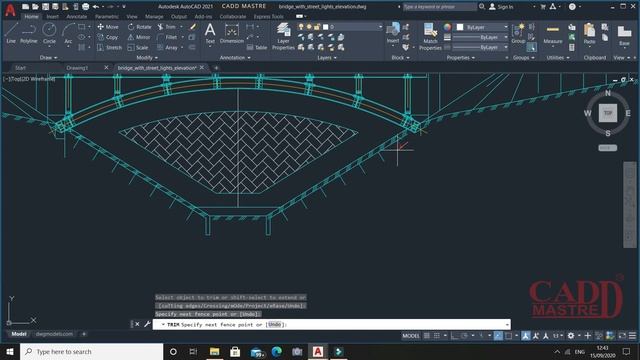Toggle clean screen in status bar
Viewport: 640px width, 360px height.
622,336
